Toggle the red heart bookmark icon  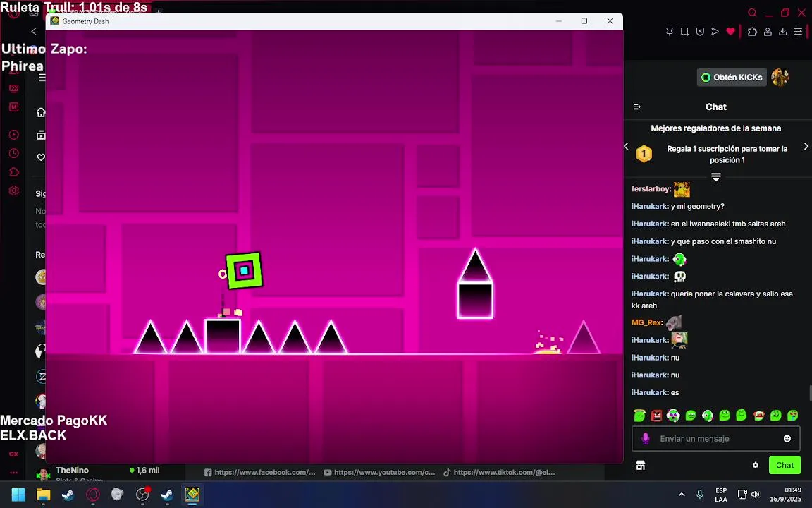pos(730,32)
